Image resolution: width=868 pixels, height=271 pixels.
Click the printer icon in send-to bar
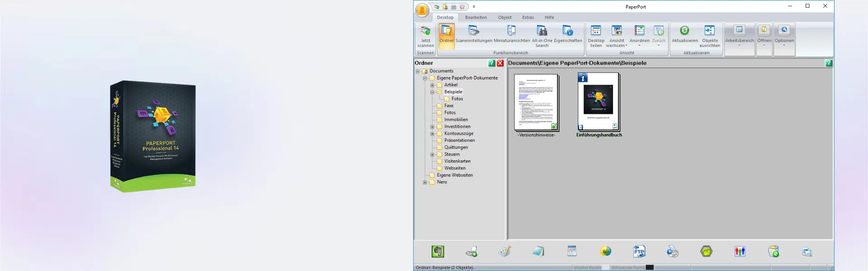673,252
